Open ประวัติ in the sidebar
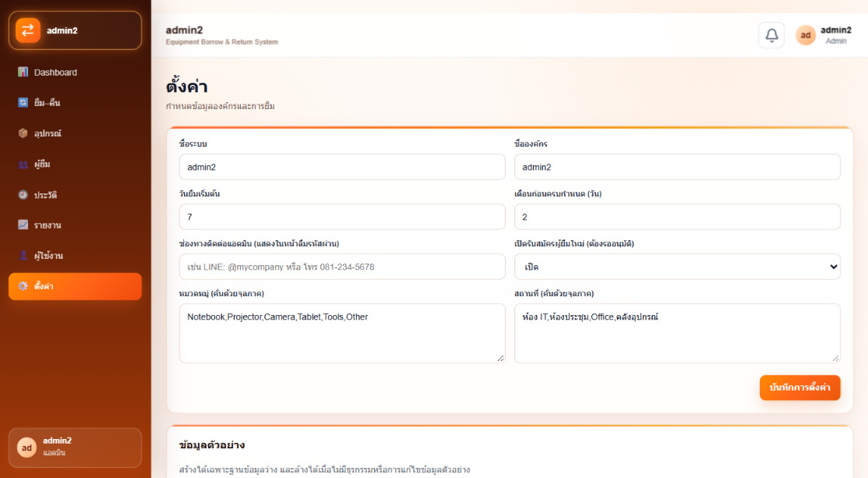 [x=76, y=195]
